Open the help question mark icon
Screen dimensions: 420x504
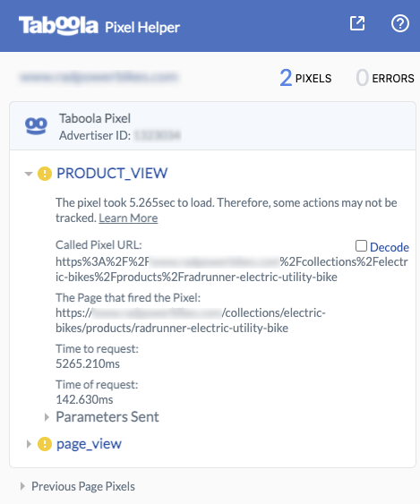(400, 23)
